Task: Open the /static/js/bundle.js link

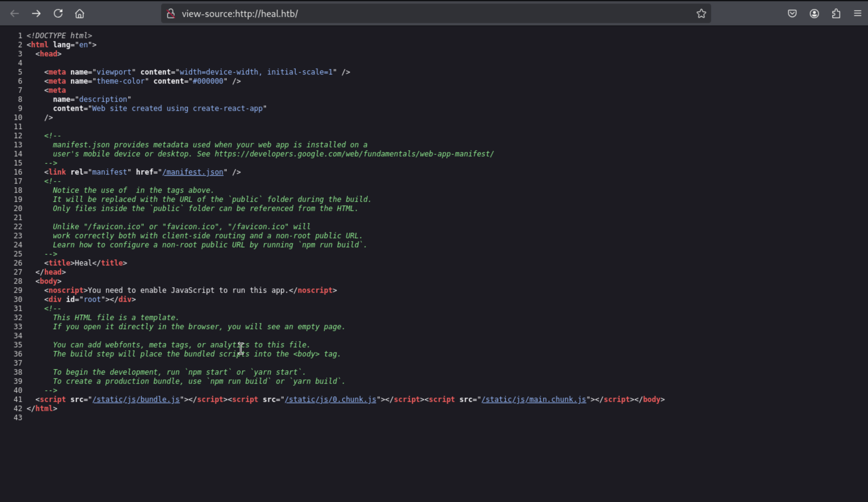Action: [136, 399]
